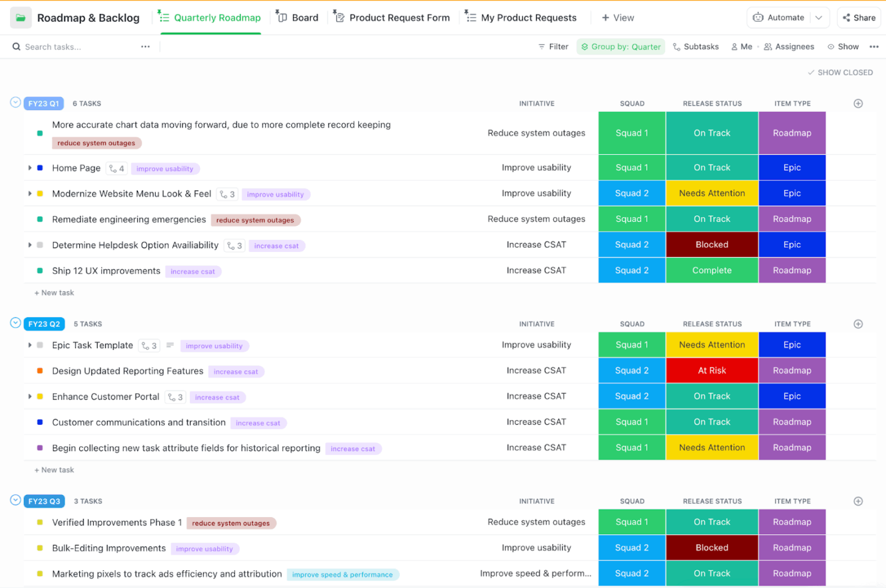
Task: Click + New task under FY23 Q2
Action: point(54,470)
